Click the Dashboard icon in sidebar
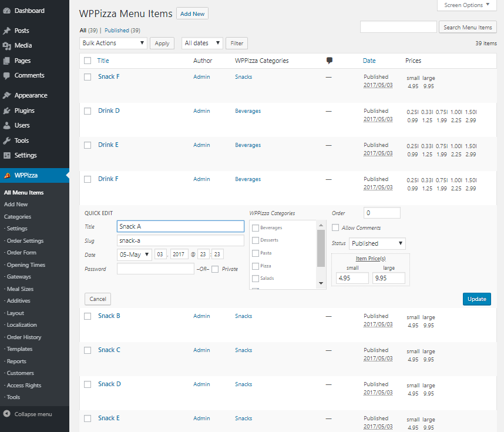The image size is (504, 432). click(x=7, y=11)
